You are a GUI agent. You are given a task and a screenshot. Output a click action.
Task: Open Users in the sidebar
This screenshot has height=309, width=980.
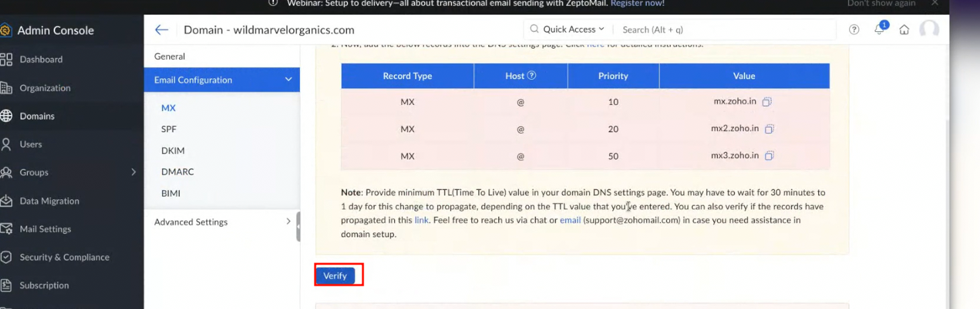(31, 144)
